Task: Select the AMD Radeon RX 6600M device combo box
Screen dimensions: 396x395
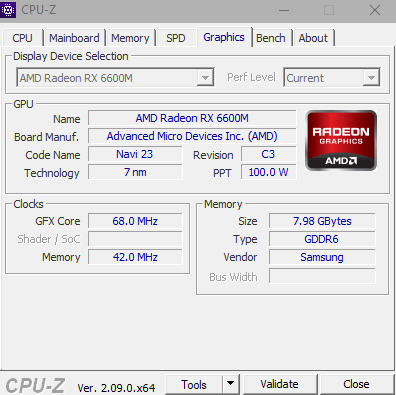Action: tap(115, 78)
